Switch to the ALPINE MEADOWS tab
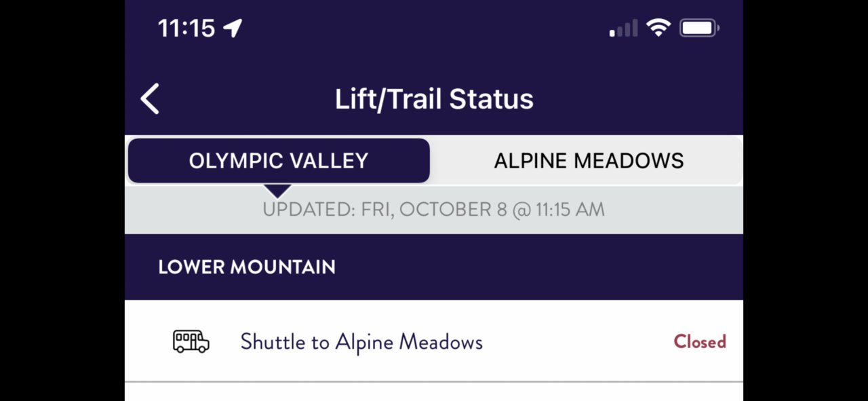Screen dimensions: 868x401 (x=589, y=161)
